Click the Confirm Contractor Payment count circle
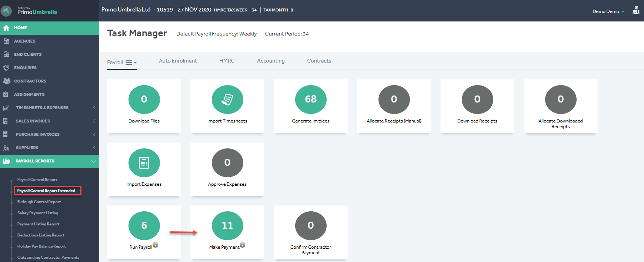The width and height of the screenshot is (644, 262). click(311, 226)
